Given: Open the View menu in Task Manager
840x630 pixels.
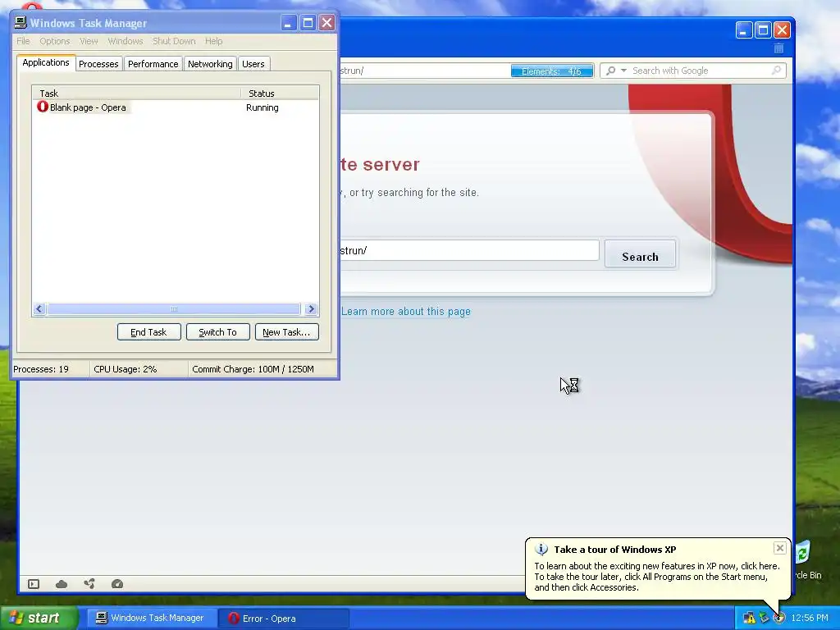Looking at the screenshot, I should [x=89, y=41].
